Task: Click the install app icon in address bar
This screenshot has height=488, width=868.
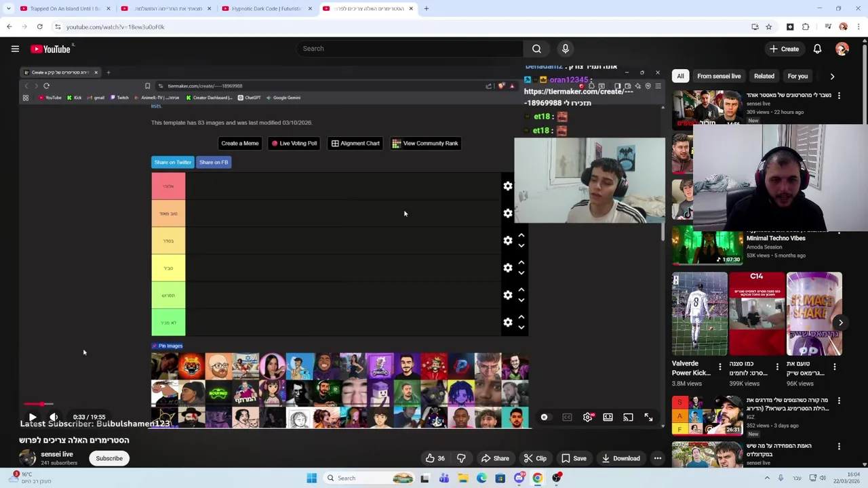Action: click(x=755, y=27)
